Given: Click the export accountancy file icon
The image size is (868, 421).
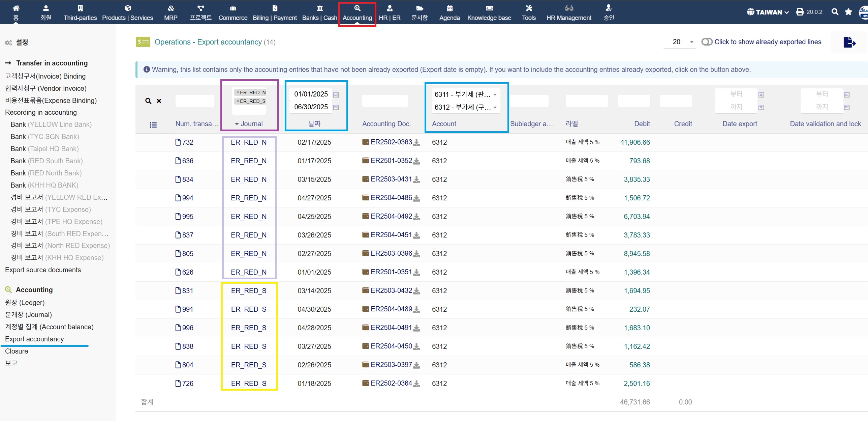Looking at the screenshot, I should click(849, 42).
